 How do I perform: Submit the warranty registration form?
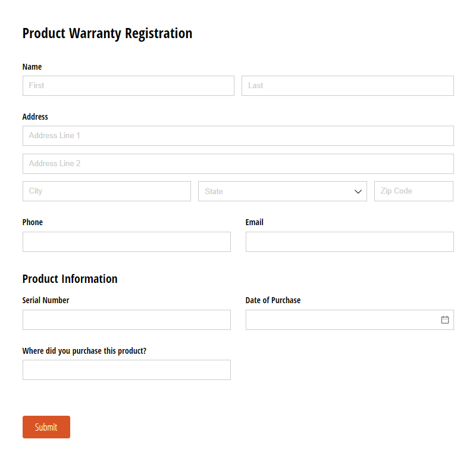(46, 426)
